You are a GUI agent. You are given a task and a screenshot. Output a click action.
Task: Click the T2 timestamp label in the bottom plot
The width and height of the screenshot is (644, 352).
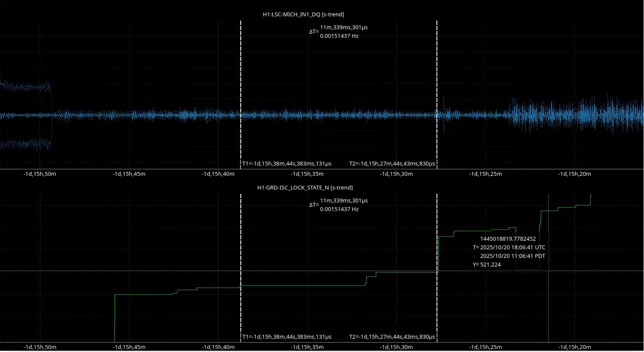392,337
